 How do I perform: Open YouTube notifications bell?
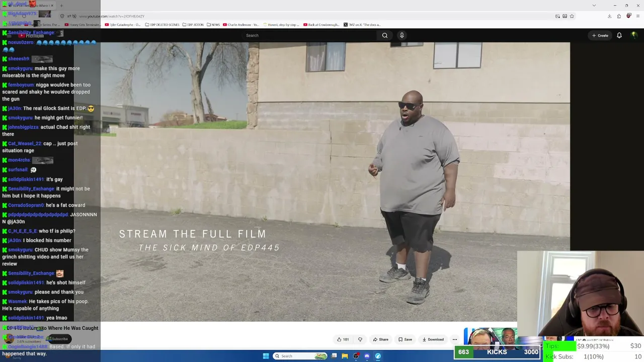tap(619, 35)
